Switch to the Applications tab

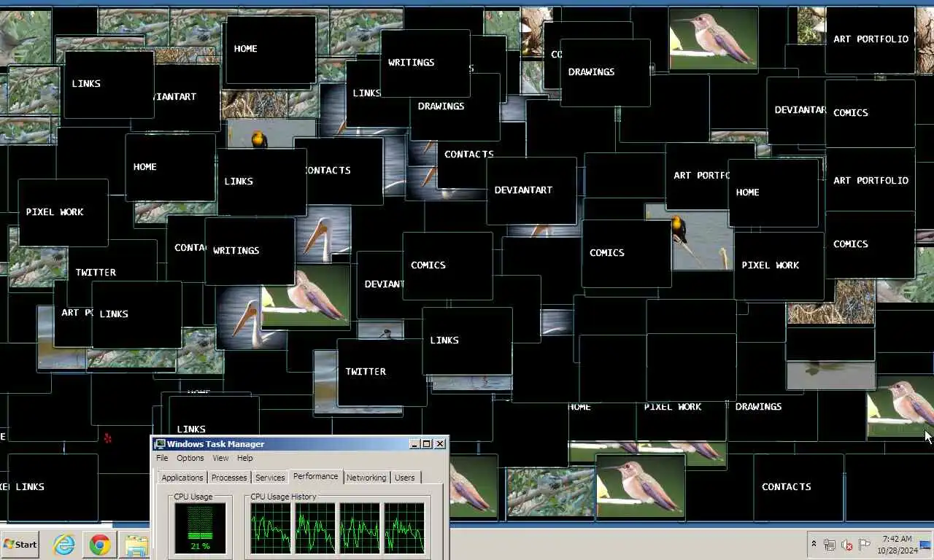point(182,478)
